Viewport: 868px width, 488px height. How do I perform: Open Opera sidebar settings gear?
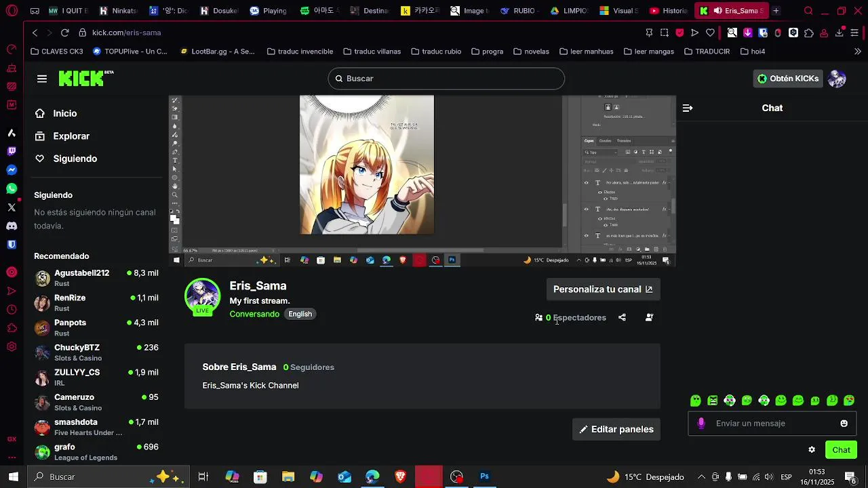pyautogui.click(x=12, y=346)
